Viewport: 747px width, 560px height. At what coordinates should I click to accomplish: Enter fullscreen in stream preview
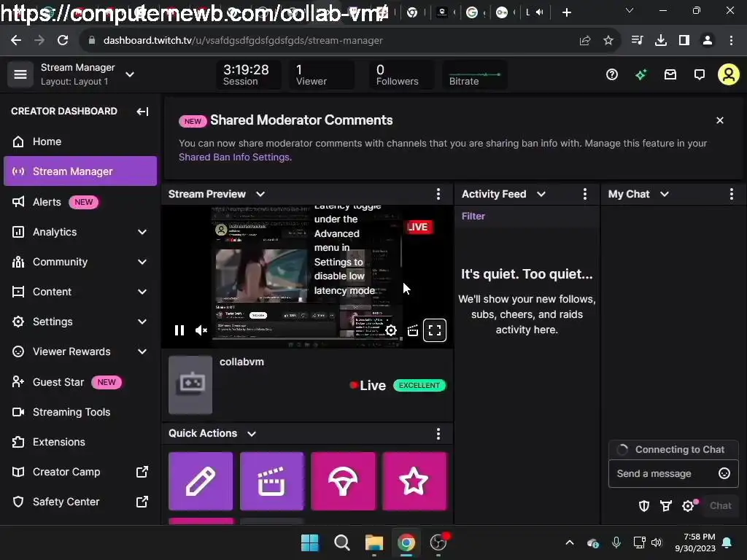[435, 330]
